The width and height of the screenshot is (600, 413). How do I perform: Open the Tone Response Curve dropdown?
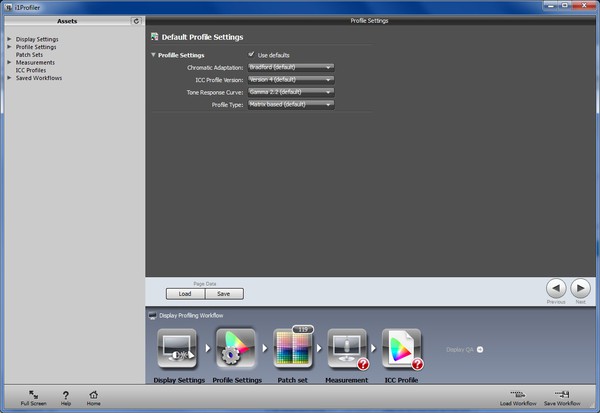coord(291,92)
